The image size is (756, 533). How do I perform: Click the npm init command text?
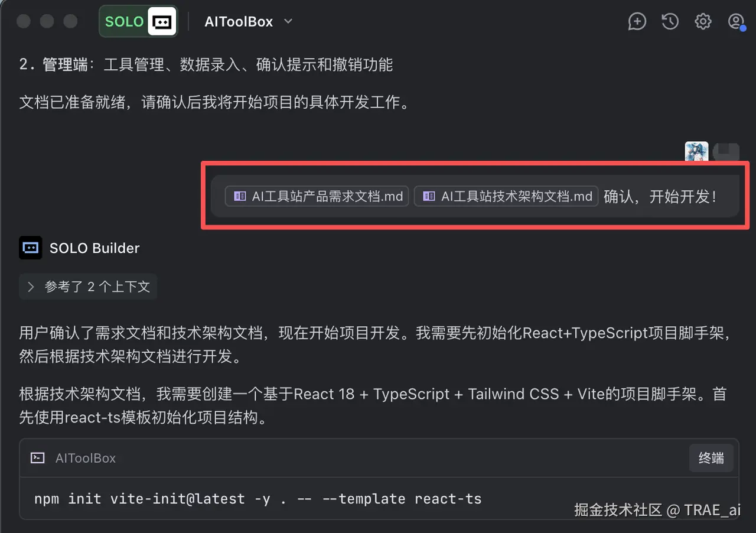(x=258, y=499)
